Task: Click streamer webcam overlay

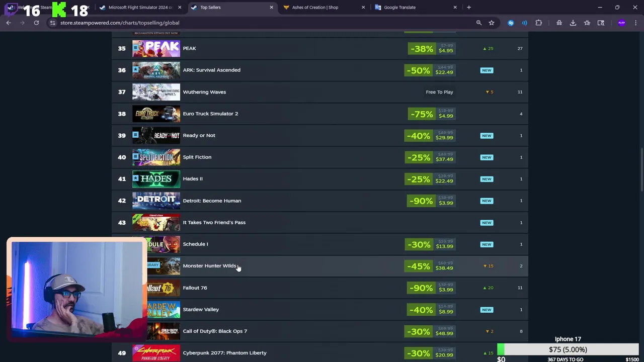Action: (77, 289)
